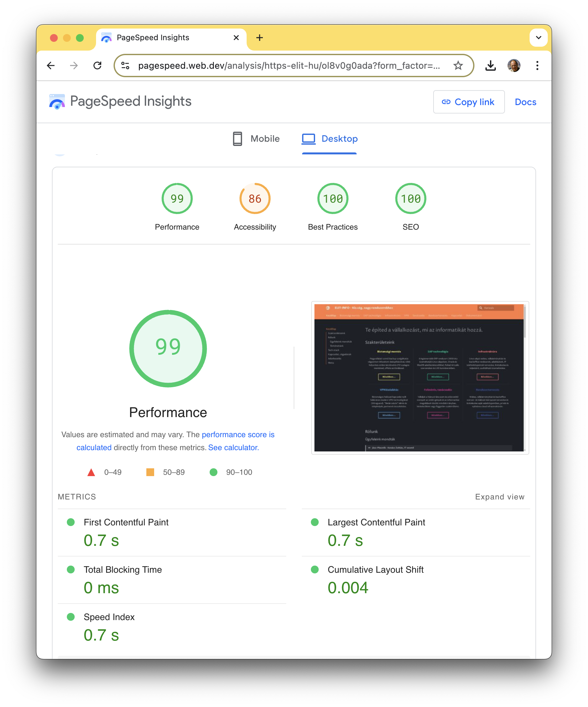
Task: Open the Chrome three-dot menu
Action: coord(537,66)
